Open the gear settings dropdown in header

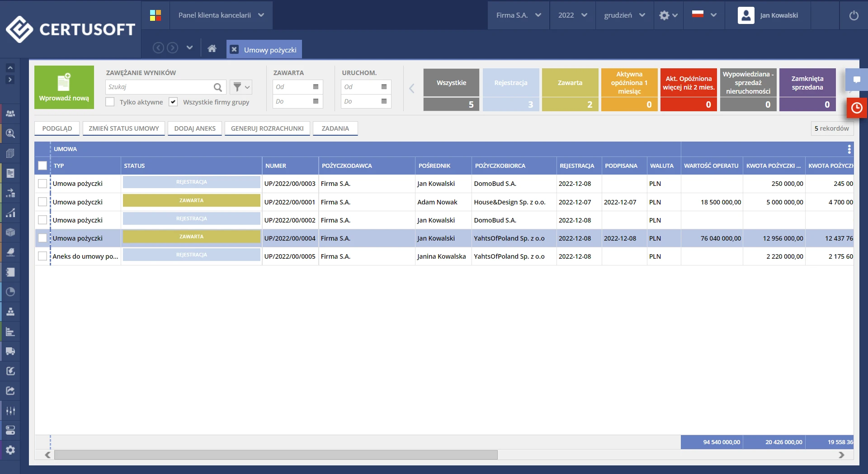668,15
